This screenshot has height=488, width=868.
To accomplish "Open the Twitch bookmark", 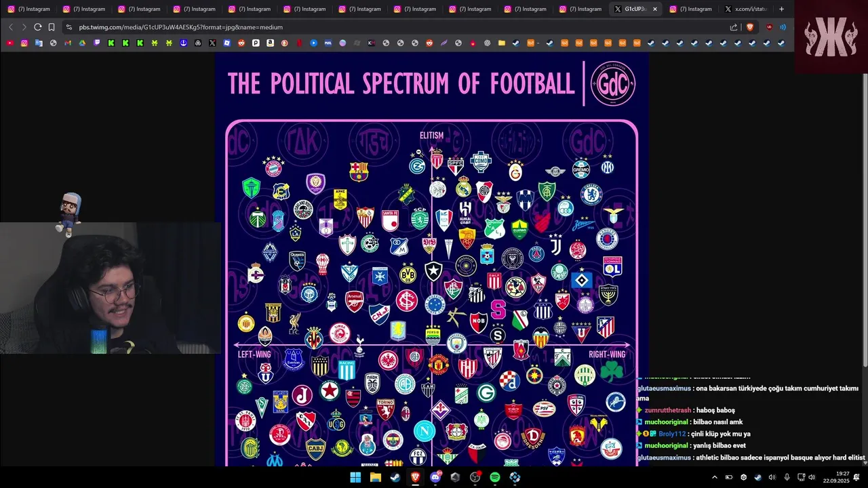I will [97, 43].
